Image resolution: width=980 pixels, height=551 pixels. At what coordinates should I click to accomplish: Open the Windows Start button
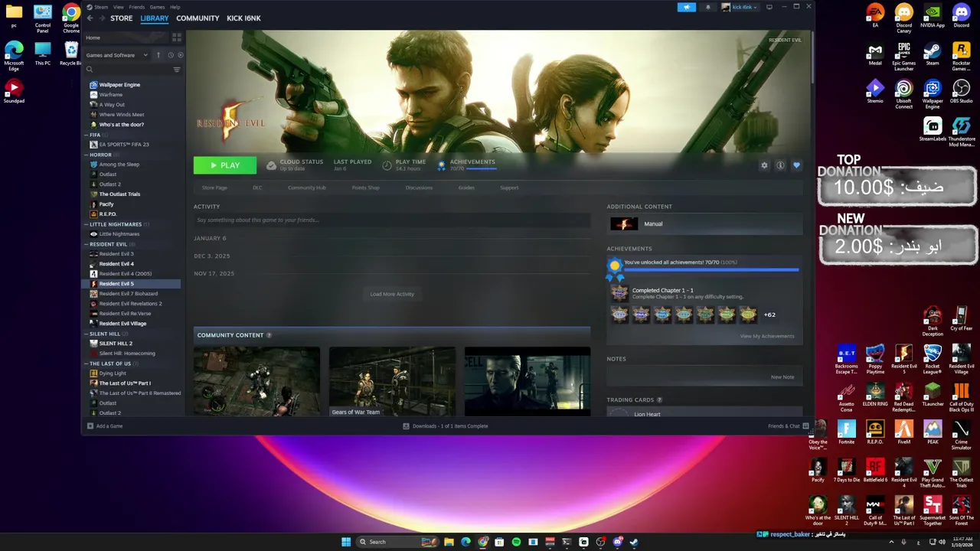[x=346, y=542]
